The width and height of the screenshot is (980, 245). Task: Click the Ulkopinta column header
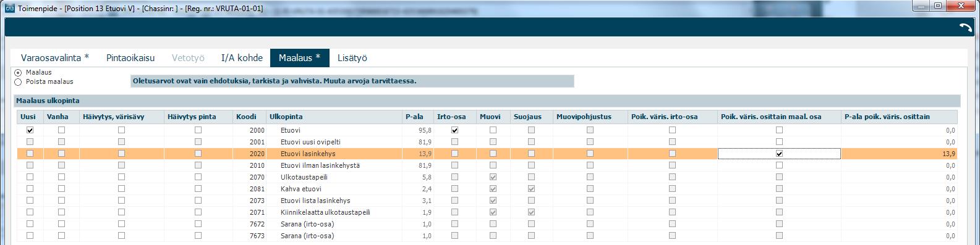point(334,117)
